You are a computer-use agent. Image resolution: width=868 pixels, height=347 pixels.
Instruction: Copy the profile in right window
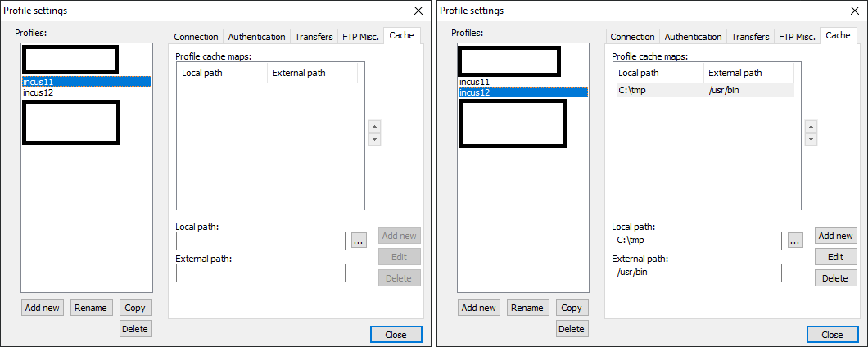(x=572, y=308)
